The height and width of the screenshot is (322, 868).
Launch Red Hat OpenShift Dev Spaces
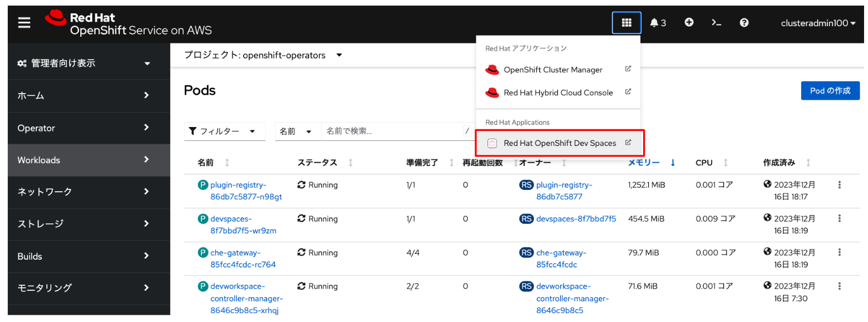560,143
